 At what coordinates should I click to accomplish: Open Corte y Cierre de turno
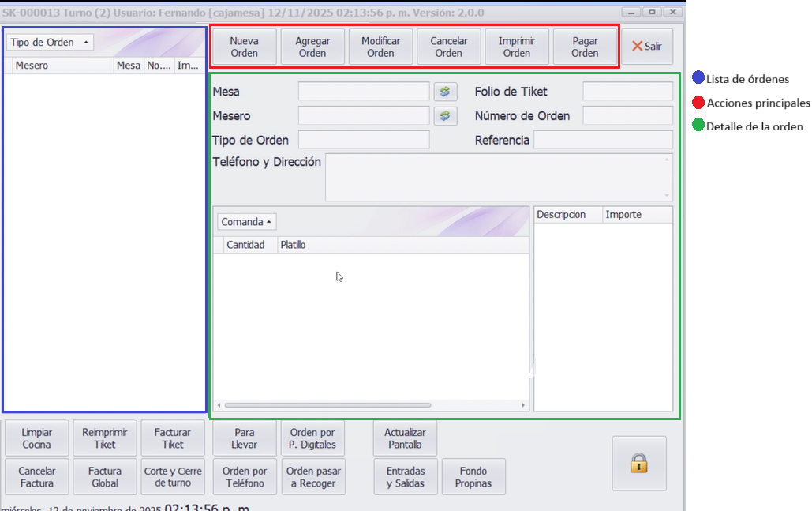[x=173, y=477]
